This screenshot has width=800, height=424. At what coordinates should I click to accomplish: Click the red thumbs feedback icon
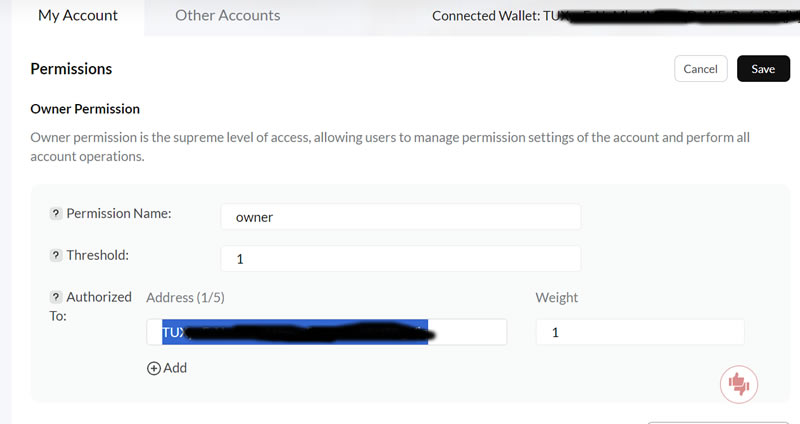(x=739, y=384)
